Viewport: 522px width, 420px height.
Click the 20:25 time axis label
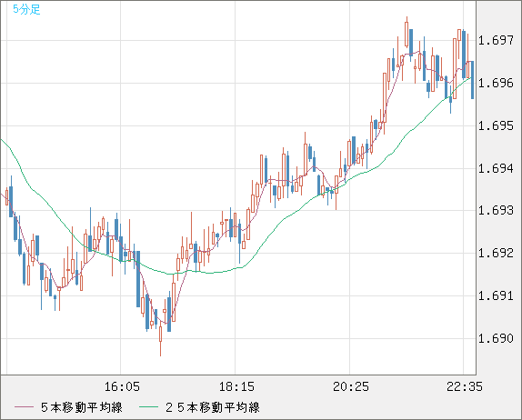pos(351,386)
